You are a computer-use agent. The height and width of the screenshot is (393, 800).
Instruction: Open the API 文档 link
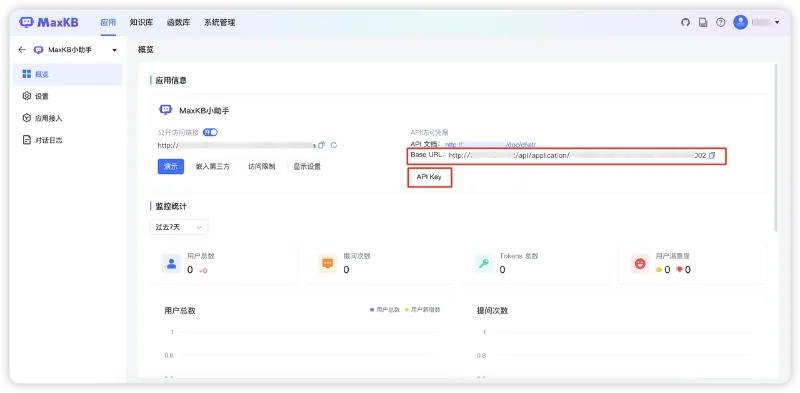490,145
